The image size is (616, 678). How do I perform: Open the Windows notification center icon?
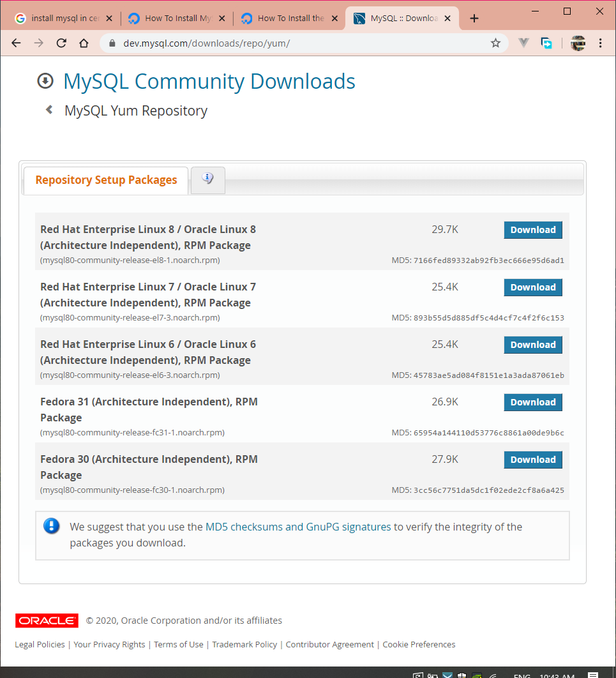[x=593, y=675]
